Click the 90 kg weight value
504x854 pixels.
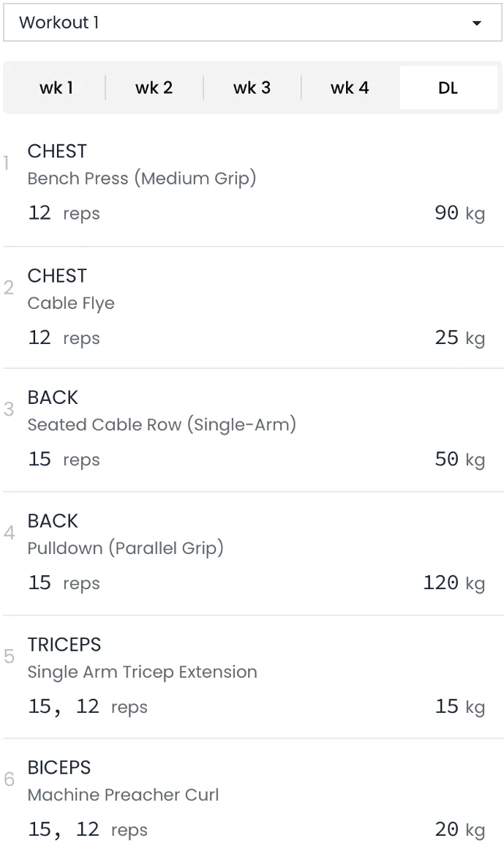[x=459, y=214]
